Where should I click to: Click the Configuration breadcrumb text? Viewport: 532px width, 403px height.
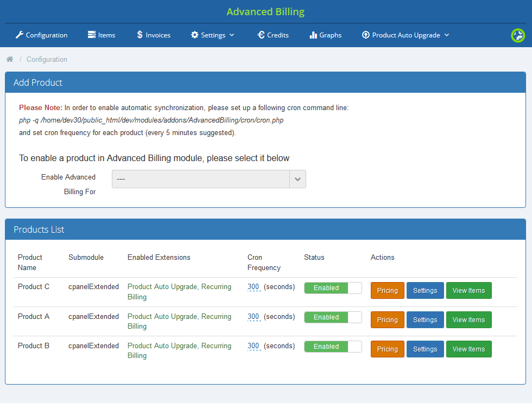[47, 59]
